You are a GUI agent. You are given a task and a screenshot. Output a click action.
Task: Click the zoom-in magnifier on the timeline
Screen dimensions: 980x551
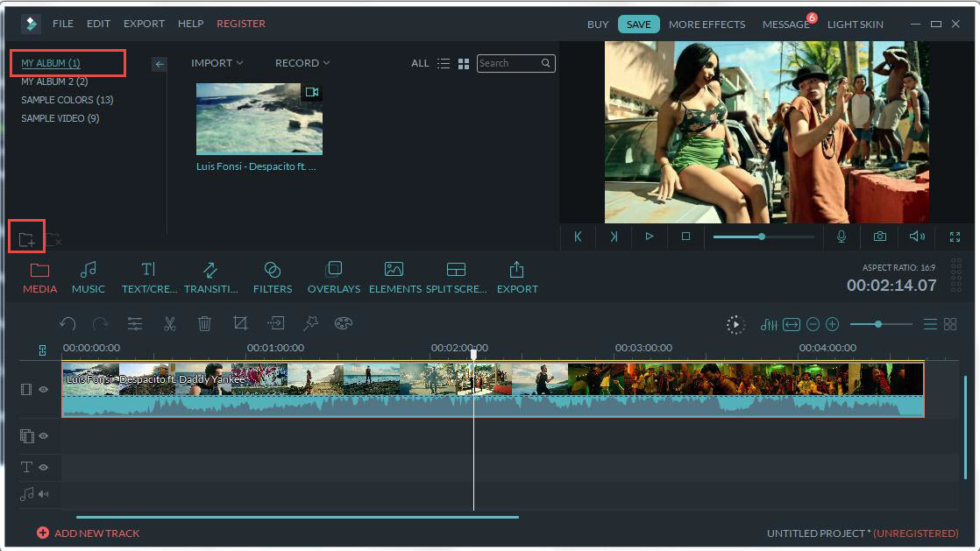(831, 323)
